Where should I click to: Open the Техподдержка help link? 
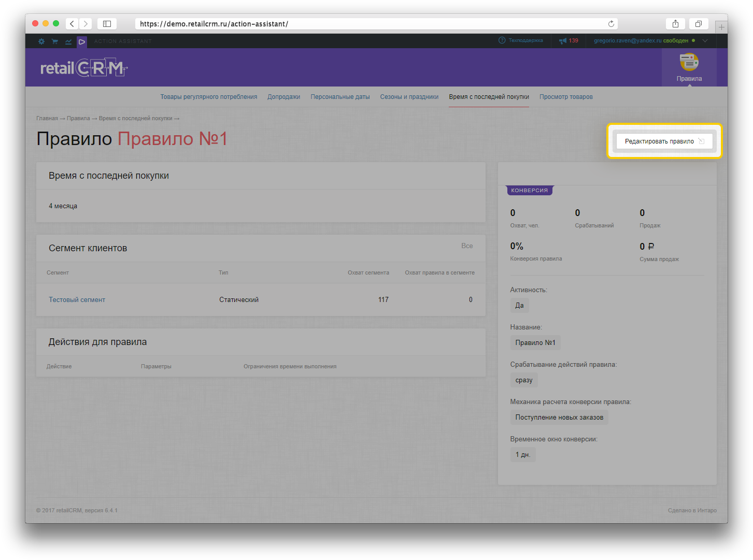pyautogui.click(x=521, y=40)
